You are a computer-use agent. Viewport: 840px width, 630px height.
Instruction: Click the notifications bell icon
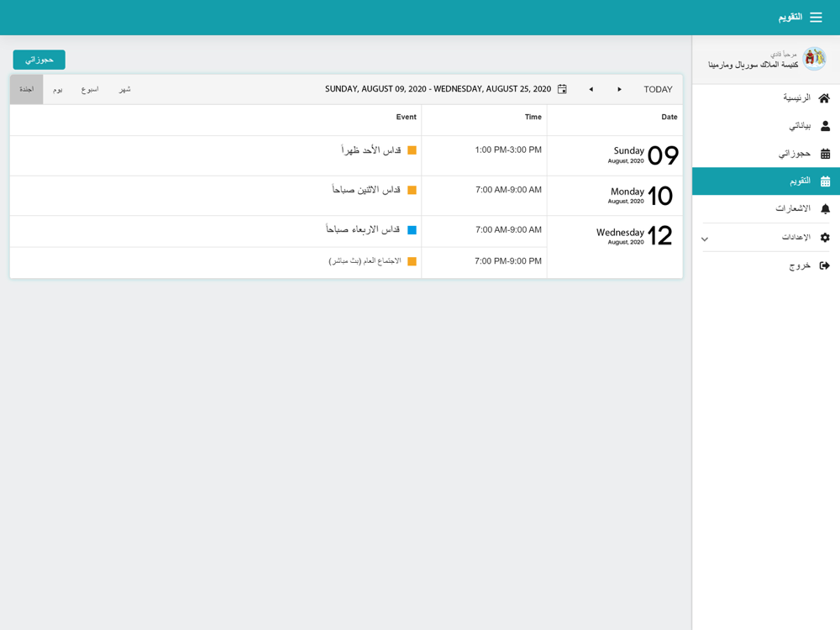pyautogui.click(x=825, y=209)
